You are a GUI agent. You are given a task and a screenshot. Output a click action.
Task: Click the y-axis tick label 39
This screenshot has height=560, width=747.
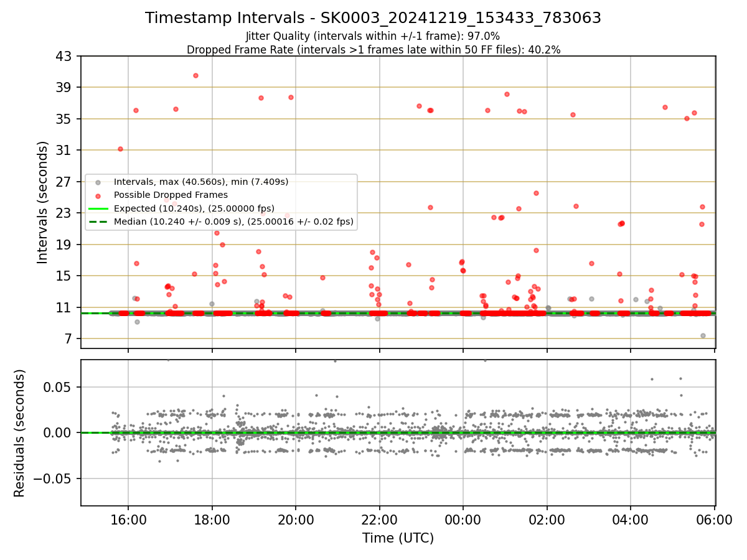click(65, 87)
